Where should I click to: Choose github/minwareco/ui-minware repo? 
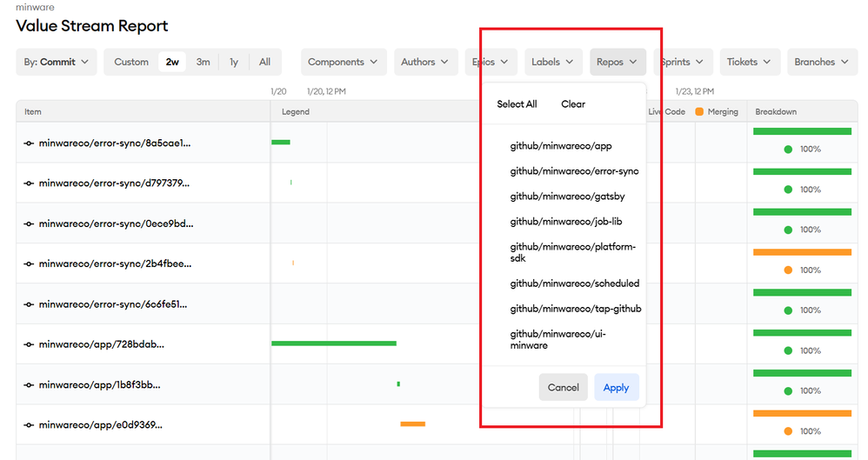[558, 339]
